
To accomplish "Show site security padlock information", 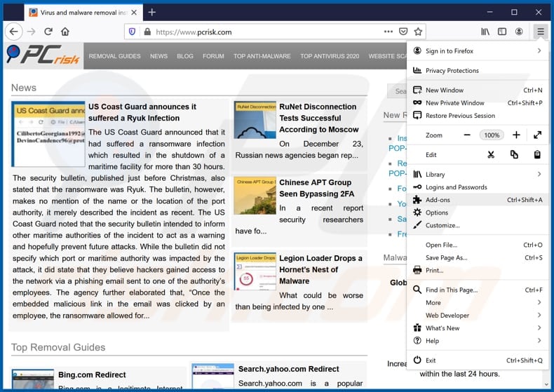I will tap(147, 32).
